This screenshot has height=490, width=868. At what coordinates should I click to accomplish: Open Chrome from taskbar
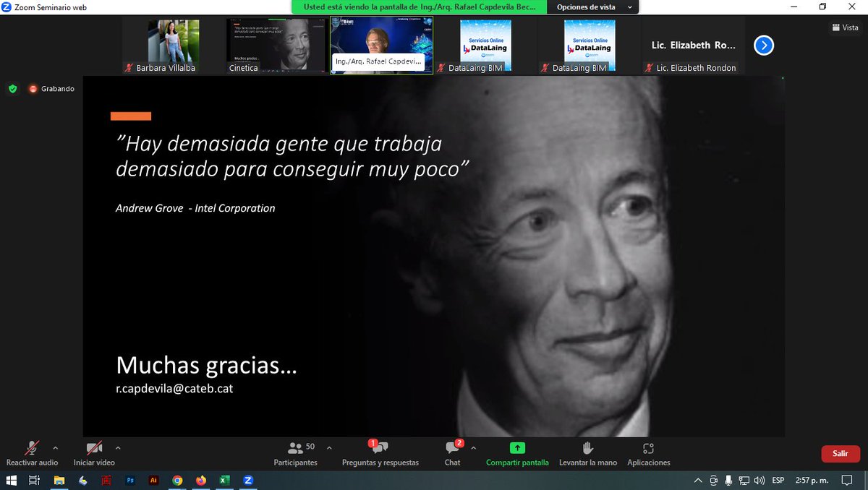(177, 480)
